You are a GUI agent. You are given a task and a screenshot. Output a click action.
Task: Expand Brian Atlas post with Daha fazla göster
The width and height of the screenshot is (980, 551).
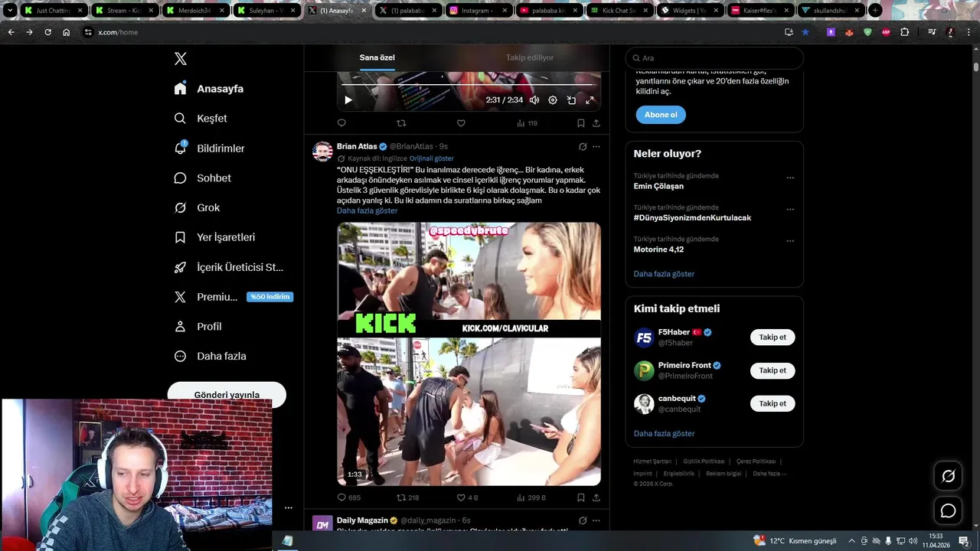(367, 210)
